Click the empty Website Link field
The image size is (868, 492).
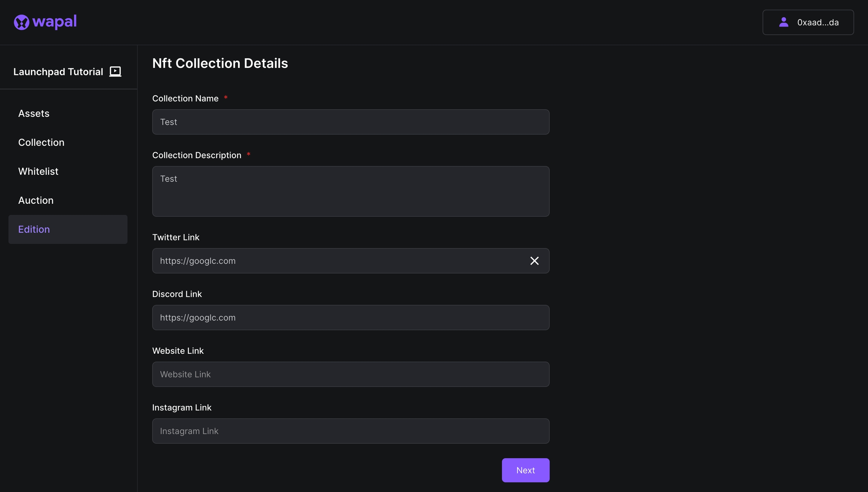point(350,374)
